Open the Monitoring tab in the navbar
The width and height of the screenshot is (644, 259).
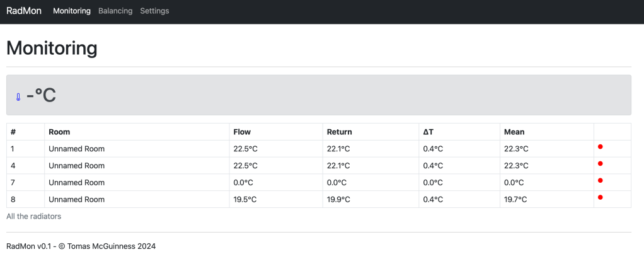tap(72, 11)
